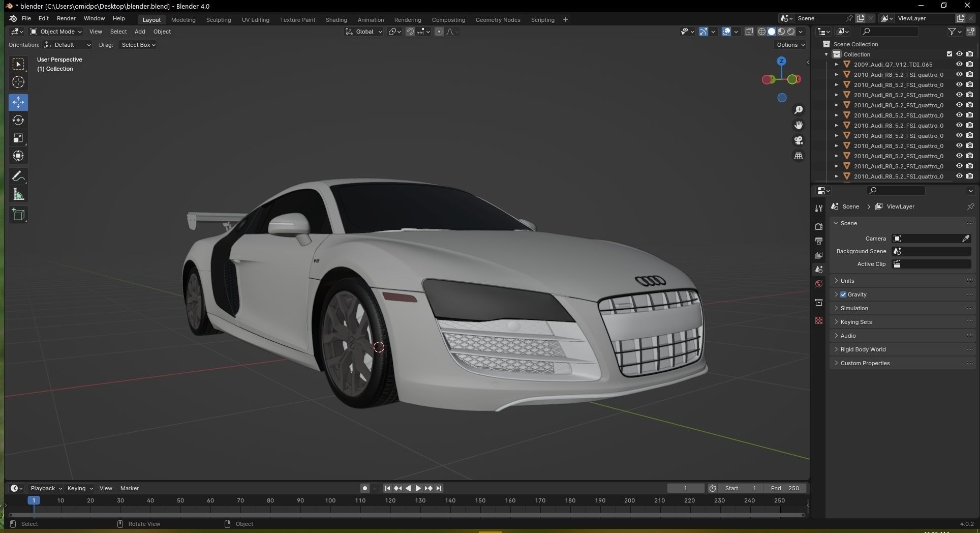Viewport: 980px width, 533px height.
Task: Open the Render menu
Action: pos(66,18)
